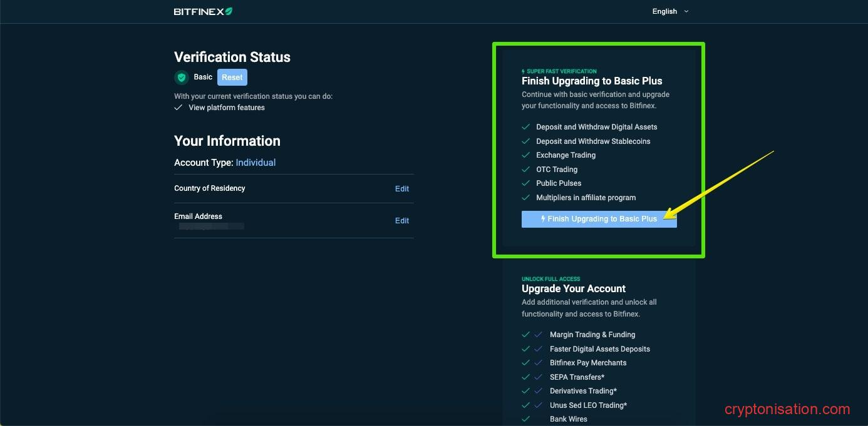The height and width of the screenshot is (426, 868).
Task: Click the Bitfinex logo in the header
Action: click(x=203, y=11)
